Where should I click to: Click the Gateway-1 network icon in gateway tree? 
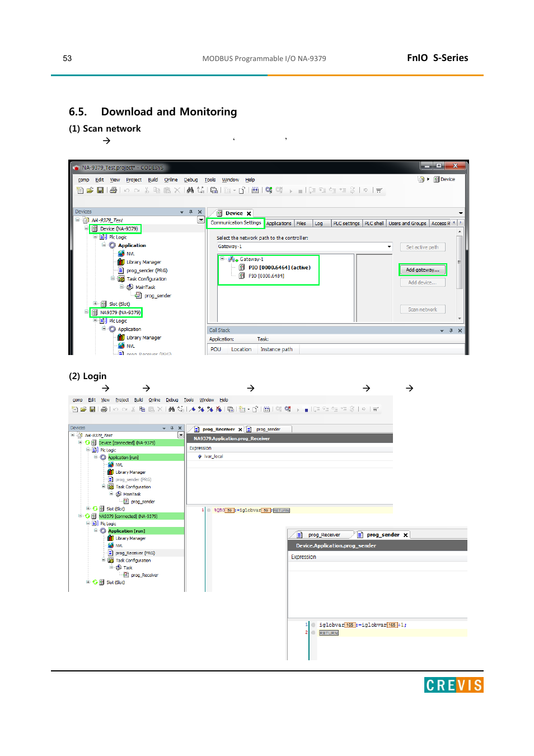(x=232, y=259)
